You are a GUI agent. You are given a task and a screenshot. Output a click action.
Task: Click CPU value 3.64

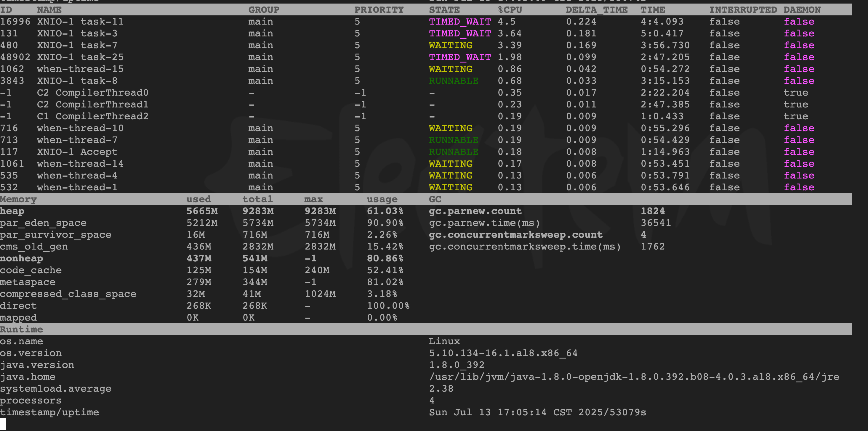[510, 33]
